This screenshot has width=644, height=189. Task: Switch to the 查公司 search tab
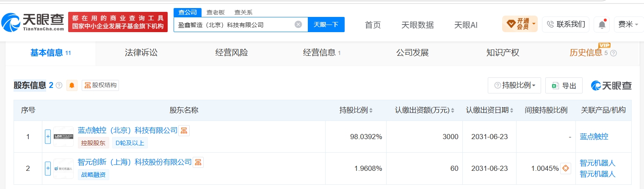point(187,12)
